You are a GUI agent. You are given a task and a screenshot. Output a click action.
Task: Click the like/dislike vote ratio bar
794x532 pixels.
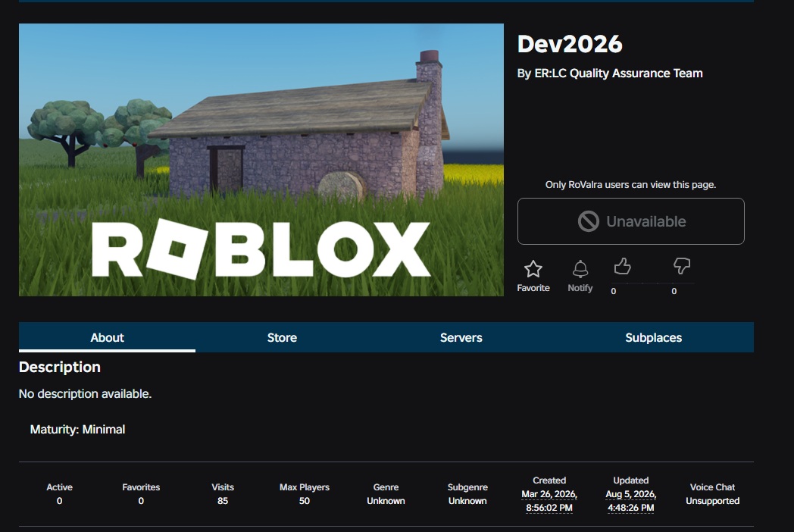point(652,283)
